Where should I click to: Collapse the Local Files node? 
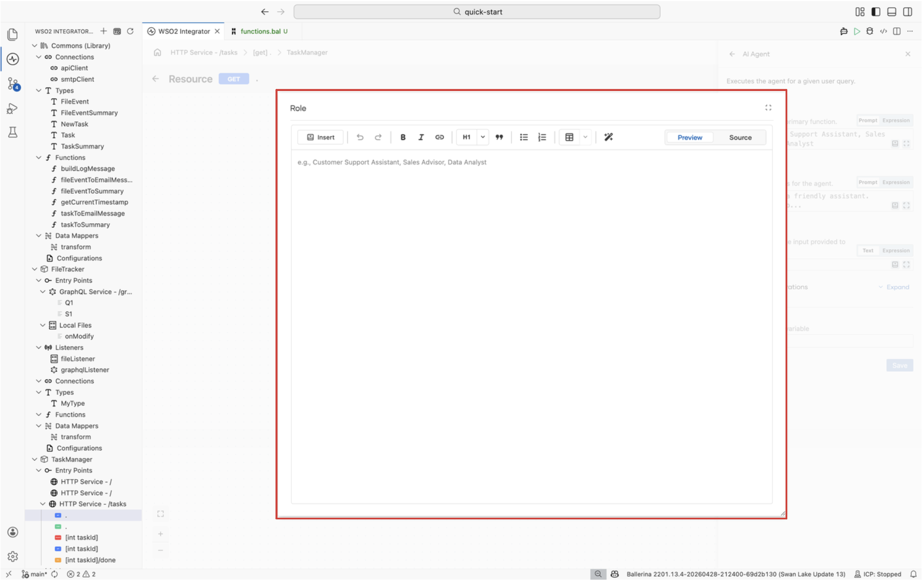[43, 325]
